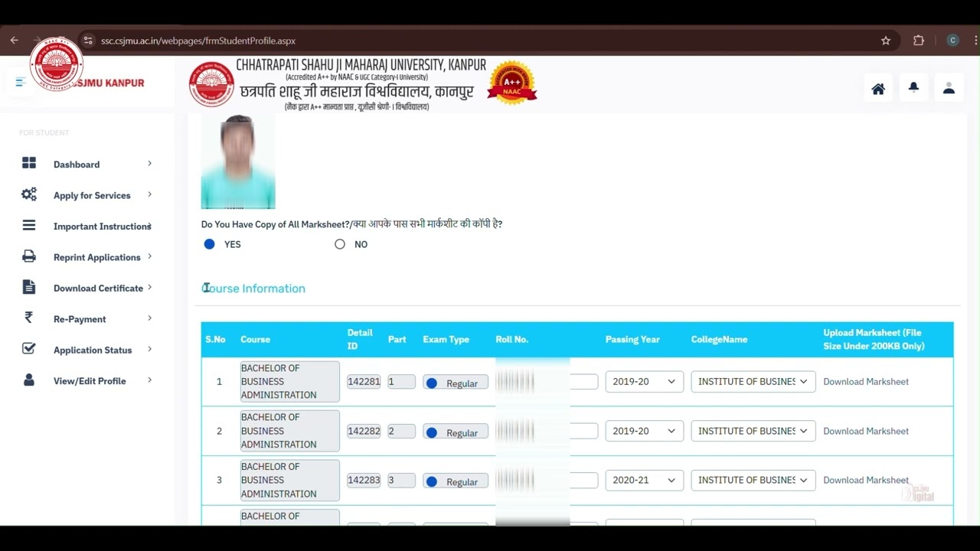Click the Detail ID field 142283

coord(364,480)
